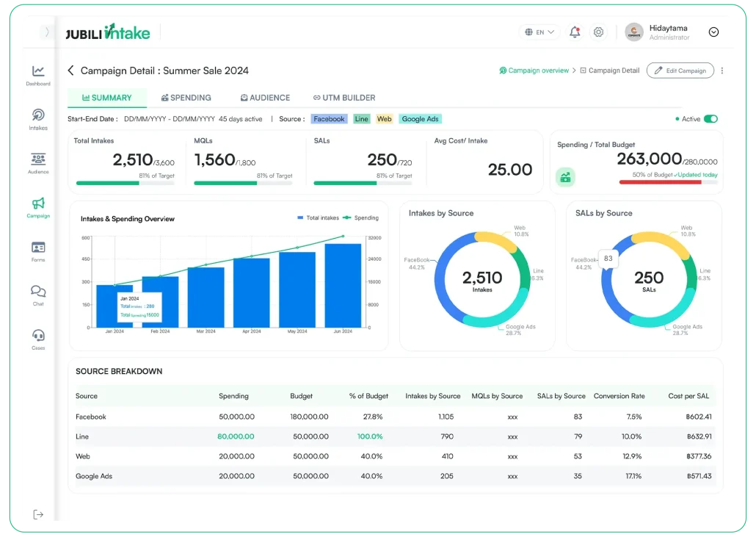Click the May 2024 bar in the chart
756x537 pixels.
[x=297, y=290]
